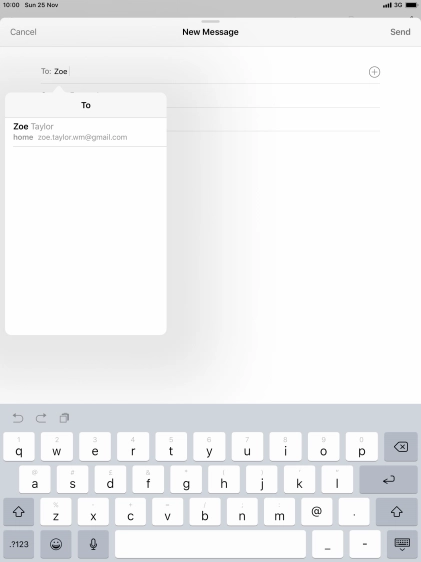This screenshot has height=562, width=421.
Task: Tap the @ key
Action: (x=317, y=512)
